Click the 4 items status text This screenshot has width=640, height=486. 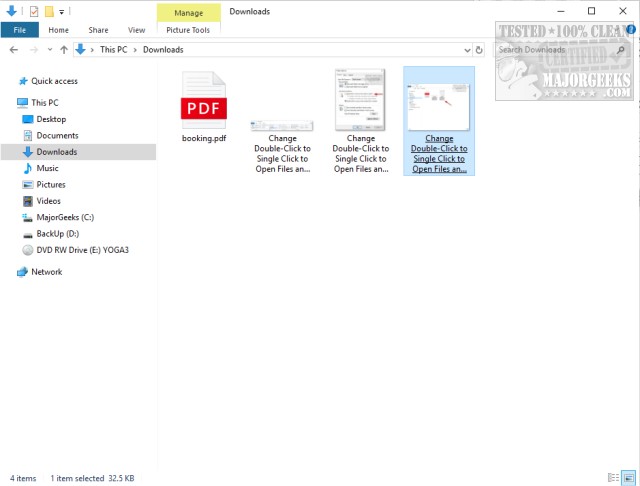coord(23,478)
